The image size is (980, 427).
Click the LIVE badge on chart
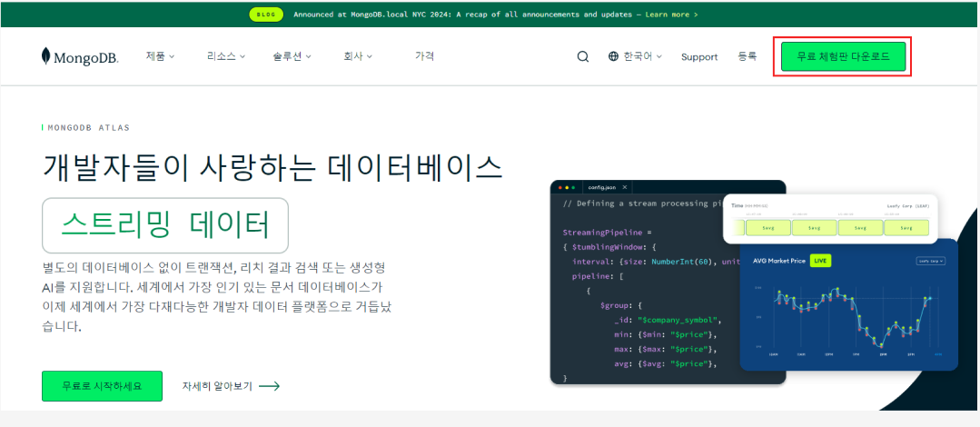(x=821, y=260)
